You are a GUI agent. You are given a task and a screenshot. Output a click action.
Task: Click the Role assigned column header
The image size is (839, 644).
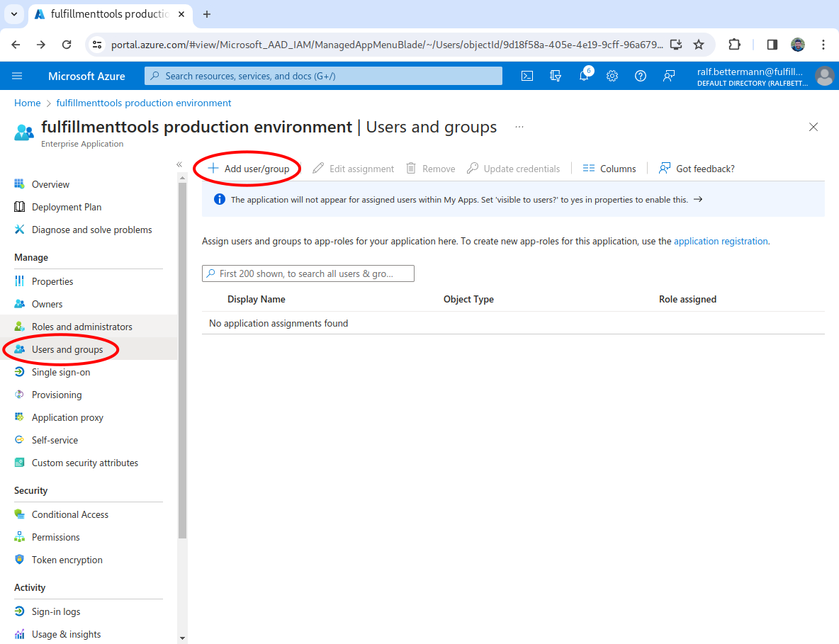point(687,299)
